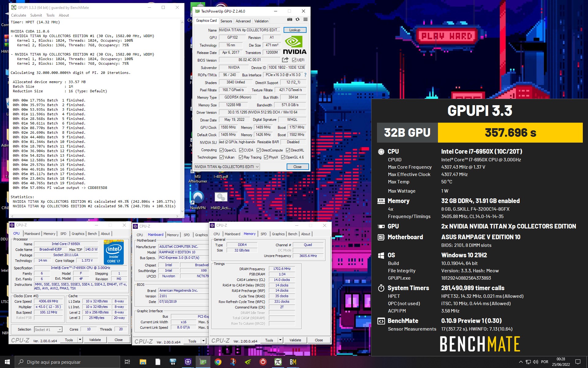
Task: Expand Tools dropdown arrow in CPU-Z CPU window
Action: (80, 340)
